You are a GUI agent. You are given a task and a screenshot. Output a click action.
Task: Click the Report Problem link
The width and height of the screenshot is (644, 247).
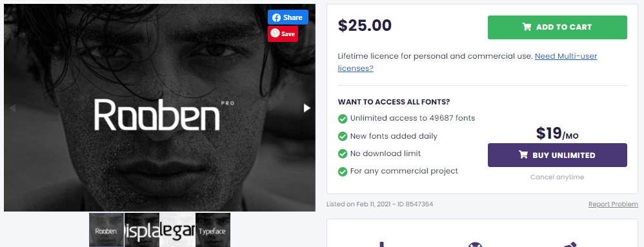tap(613, 204)
